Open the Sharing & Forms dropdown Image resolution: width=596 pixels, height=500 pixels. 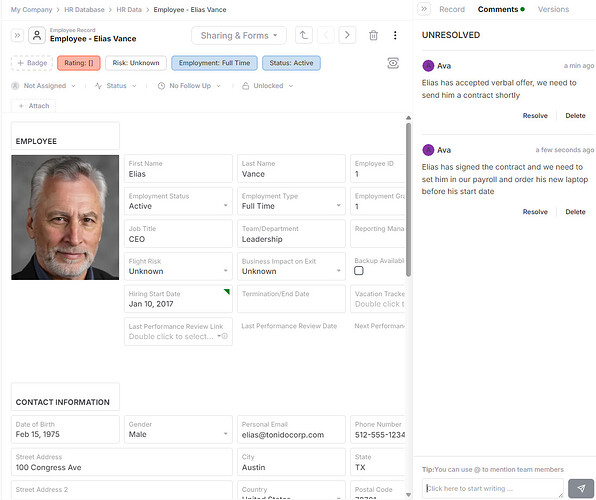point(239,36)
